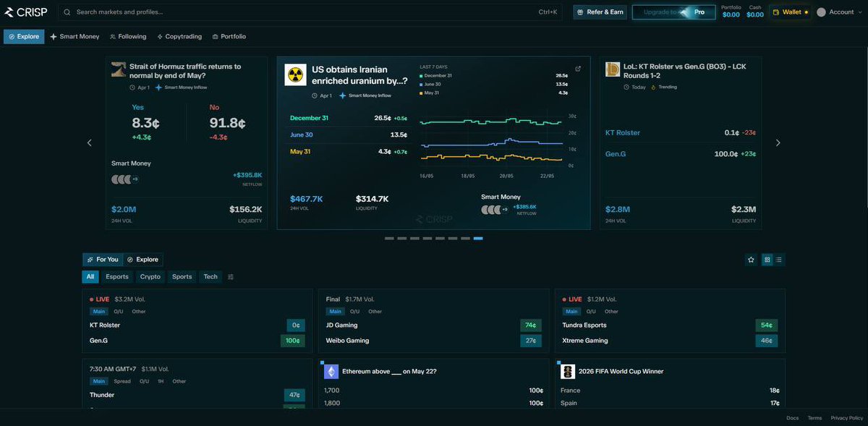Buy Gen.G at 100¢ in list
Screen dimensions: 868x426
(x=292, y=341)
